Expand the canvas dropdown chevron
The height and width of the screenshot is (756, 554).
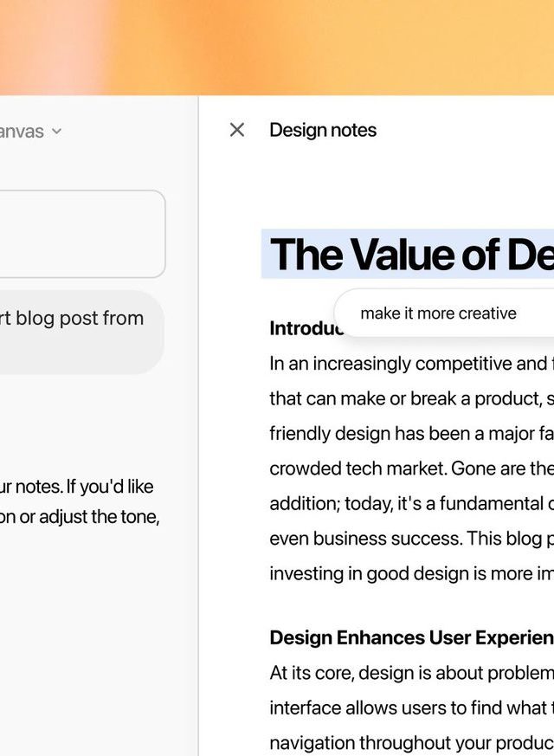tap(56, 132)
